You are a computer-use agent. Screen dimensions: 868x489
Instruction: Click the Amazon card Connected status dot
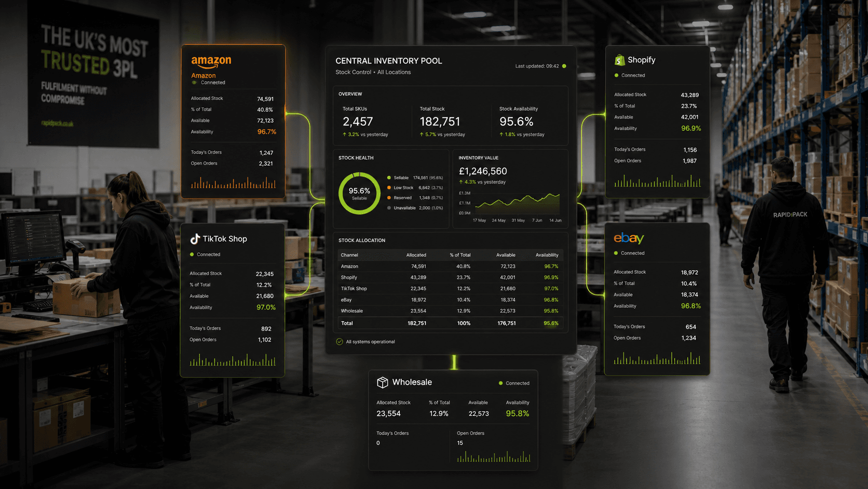pos(195,83)
